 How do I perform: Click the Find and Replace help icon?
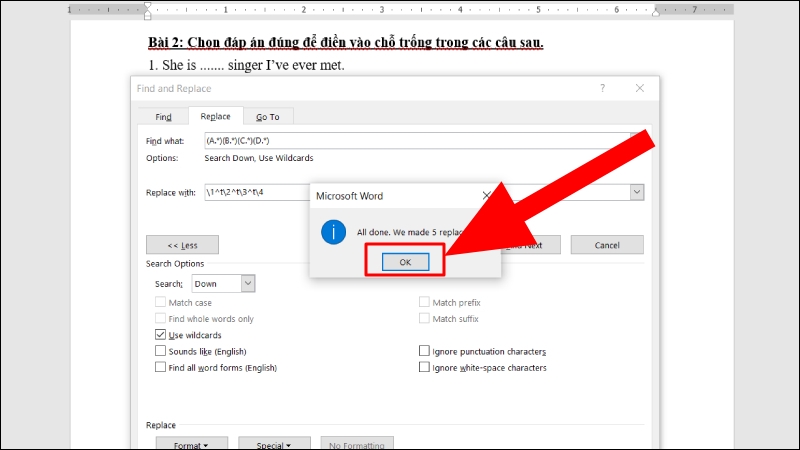[x=603, y=88]
